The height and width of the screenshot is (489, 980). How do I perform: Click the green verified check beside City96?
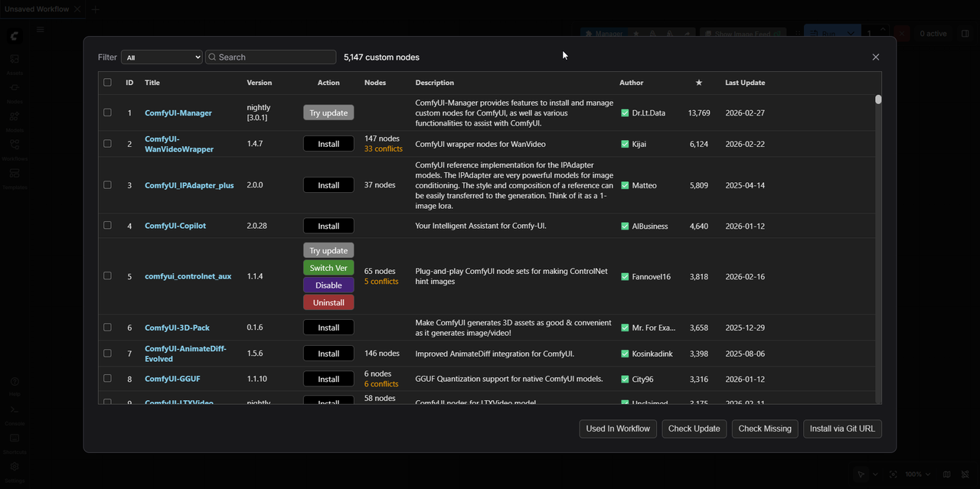[x=625, y=379]
